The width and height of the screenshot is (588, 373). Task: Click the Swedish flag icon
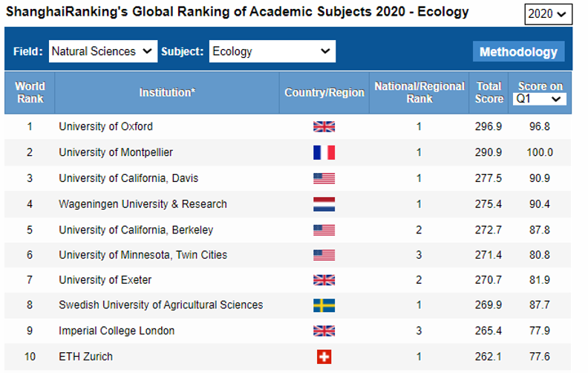point(324,305)
